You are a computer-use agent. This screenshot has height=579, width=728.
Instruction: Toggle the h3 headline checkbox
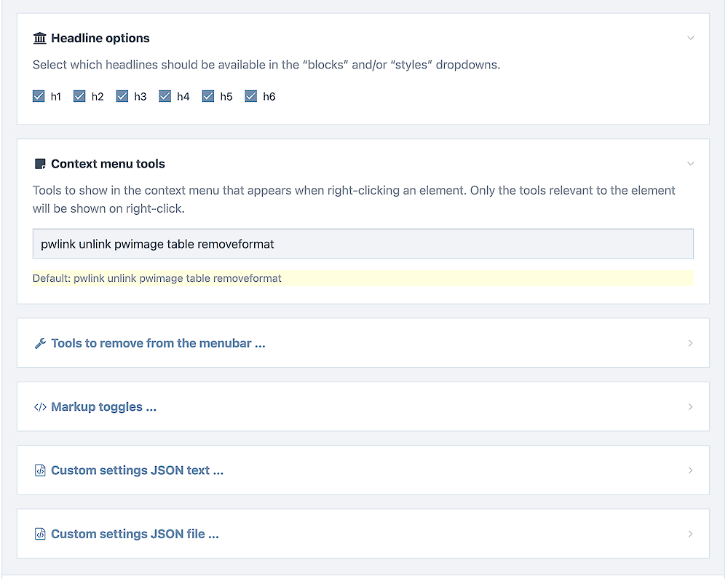(x=122, y=96)
